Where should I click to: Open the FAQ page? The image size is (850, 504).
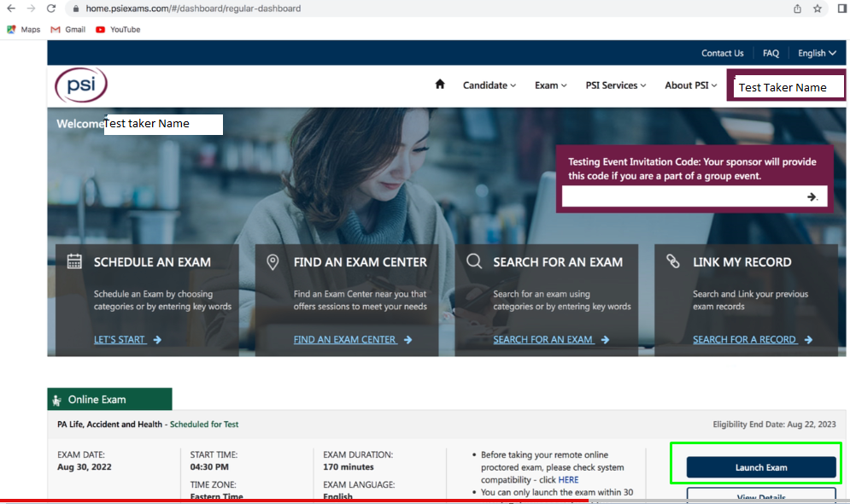pos(771,52)
